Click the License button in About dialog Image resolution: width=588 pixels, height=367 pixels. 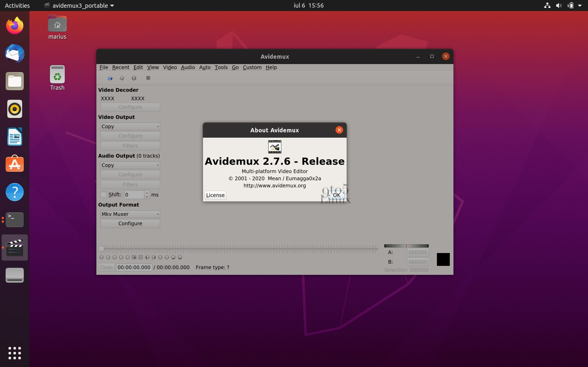tap(215, 195)
